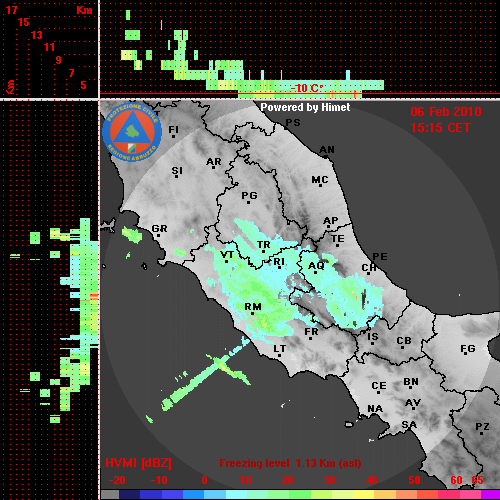Click the VT city label

[x=227, y=255]
